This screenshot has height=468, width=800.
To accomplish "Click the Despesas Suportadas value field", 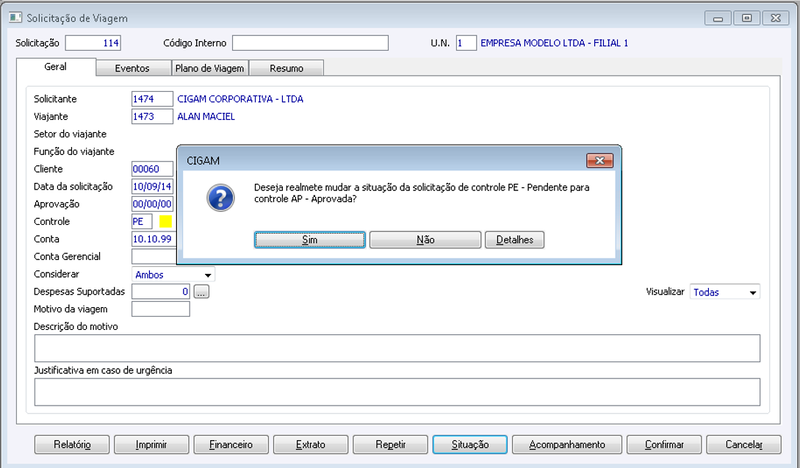I will pos(161,291).
